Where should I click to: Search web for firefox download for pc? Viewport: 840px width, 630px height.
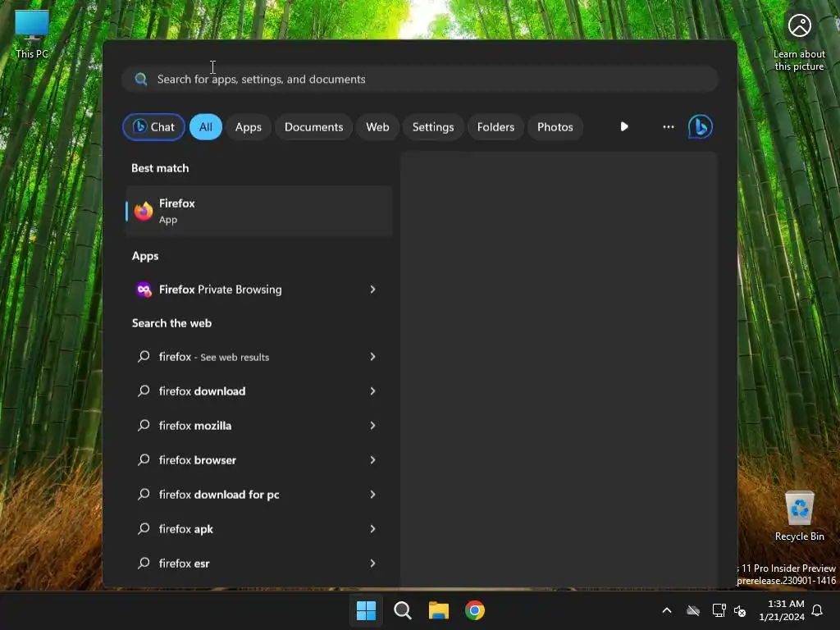tap(258, 495)
